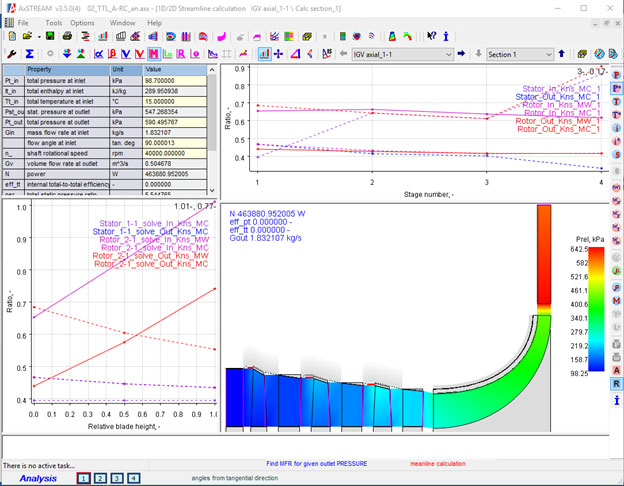This screenshot has height=486, width=624.
Task: Open the Section 1 dropdown
Action: (x=520, y=54)
